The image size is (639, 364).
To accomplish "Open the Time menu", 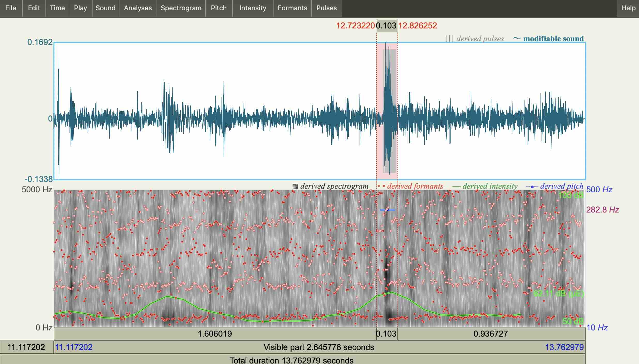I will [57, 8].
